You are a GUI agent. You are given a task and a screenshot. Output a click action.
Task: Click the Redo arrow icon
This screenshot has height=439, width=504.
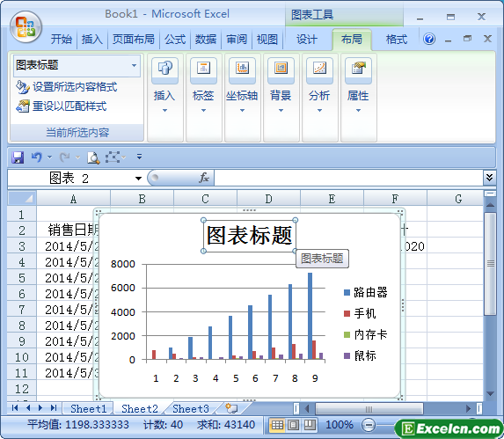[x=65, y=157]
